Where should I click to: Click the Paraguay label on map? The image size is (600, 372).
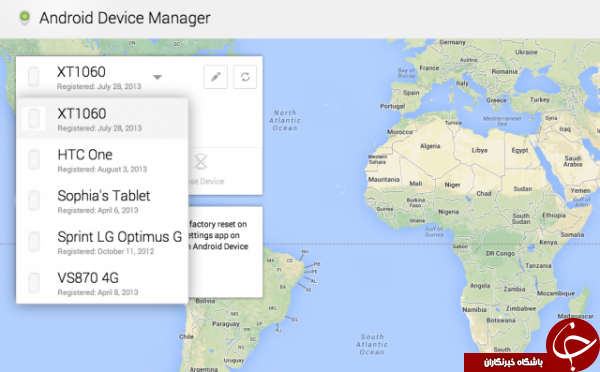226,324
